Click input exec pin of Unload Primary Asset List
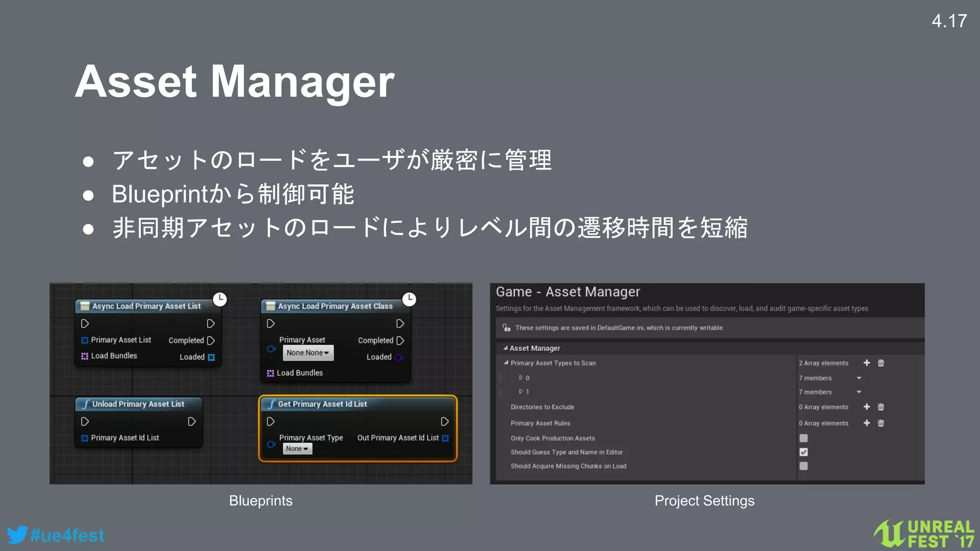This screenshot has width=980, height=551. [85, 422]
